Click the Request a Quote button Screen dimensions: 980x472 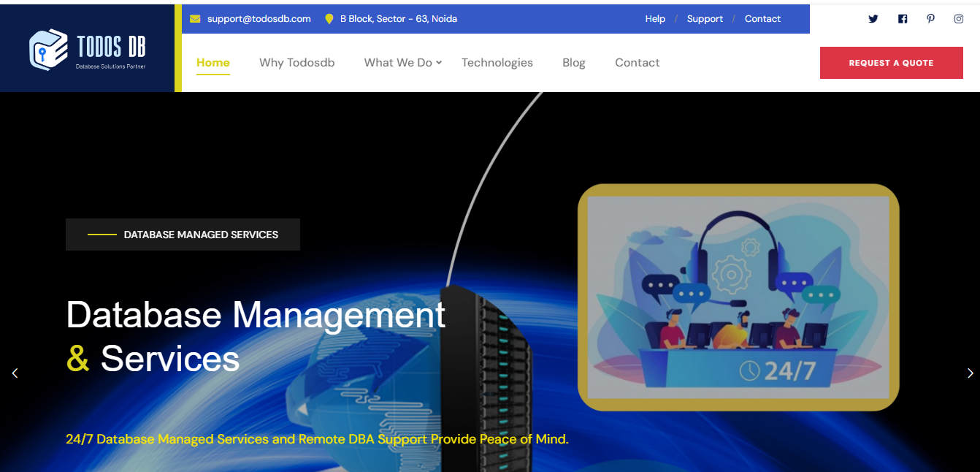892,63
